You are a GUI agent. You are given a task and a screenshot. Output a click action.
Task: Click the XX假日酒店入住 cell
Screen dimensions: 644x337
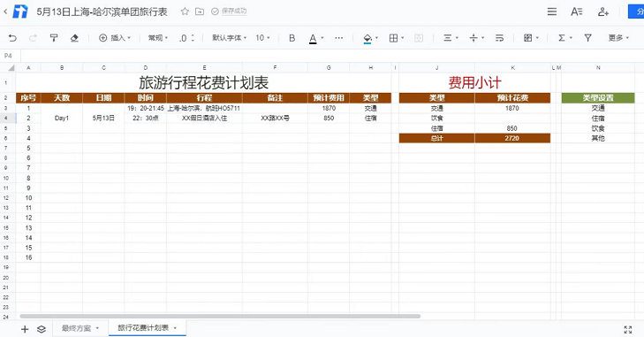click(x=204, y=119)
